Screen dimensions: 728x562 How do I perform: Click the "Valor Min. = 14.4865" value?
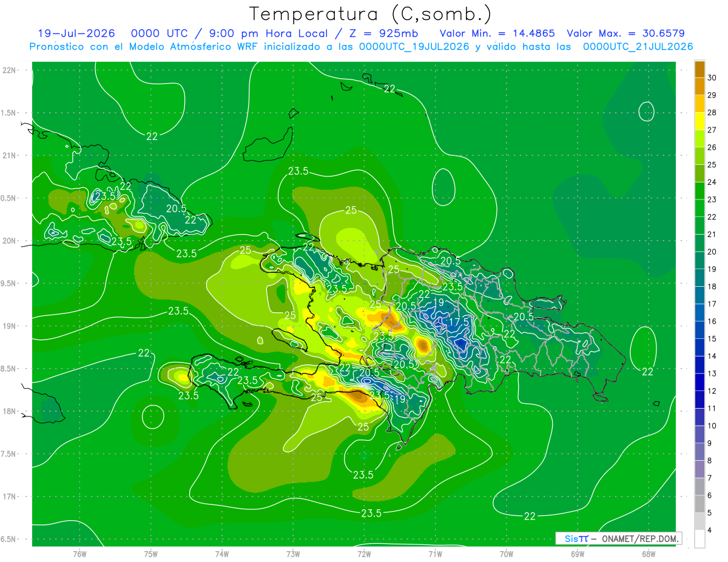(497, 33)
